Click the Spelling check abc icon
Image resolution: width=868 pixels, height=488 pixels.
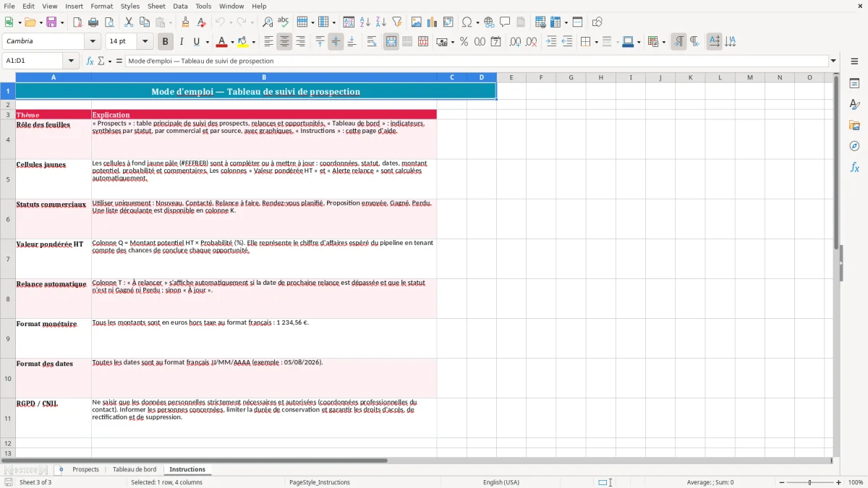tap(284, 22)
